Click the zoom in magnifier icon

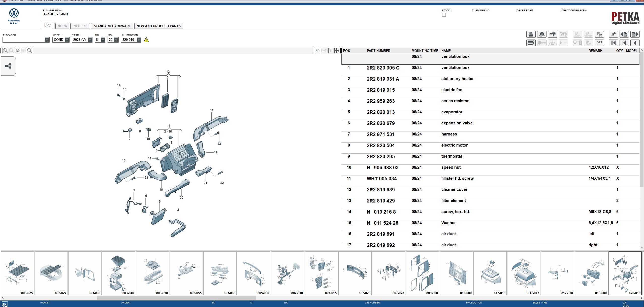pyautogui.click(x=5, y=51)
